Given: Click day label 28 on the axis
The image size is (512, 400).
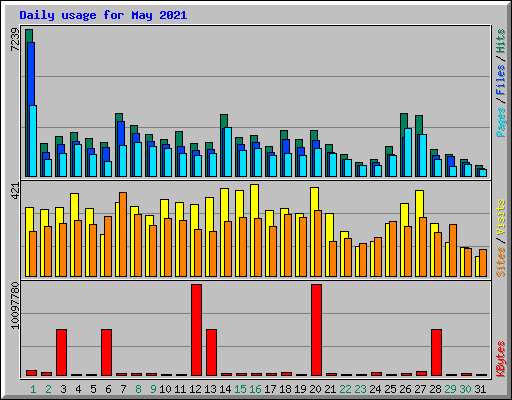Looking at the screenshot, I should pyautogui.click(x=435, y=389).
